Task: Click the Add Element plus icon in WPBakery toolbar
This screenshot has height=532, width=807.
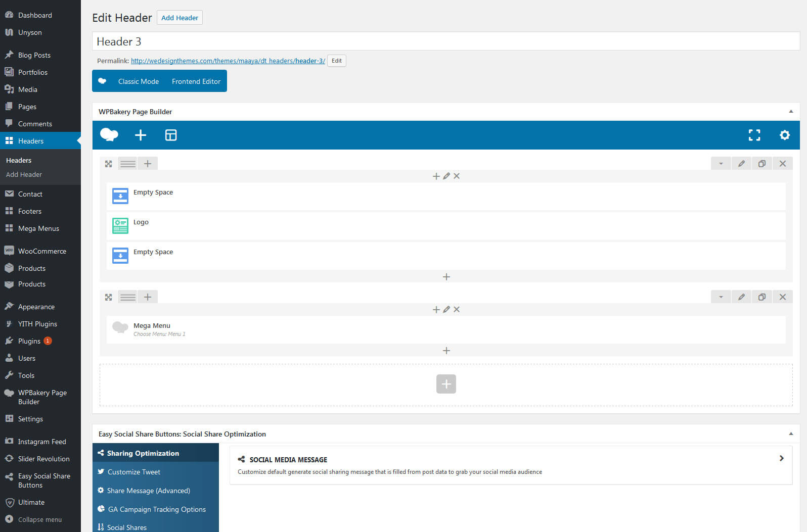Action: click(x=141, y=135)
